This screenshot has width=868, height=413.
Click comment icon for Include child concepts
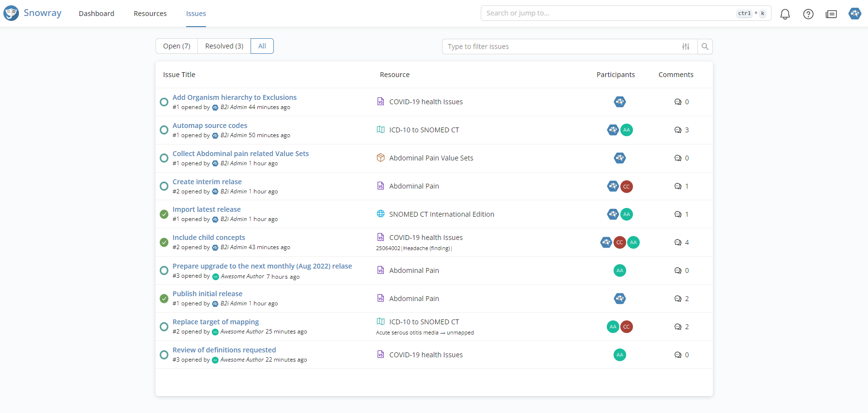pyautogui.click(x=678, y=242)
